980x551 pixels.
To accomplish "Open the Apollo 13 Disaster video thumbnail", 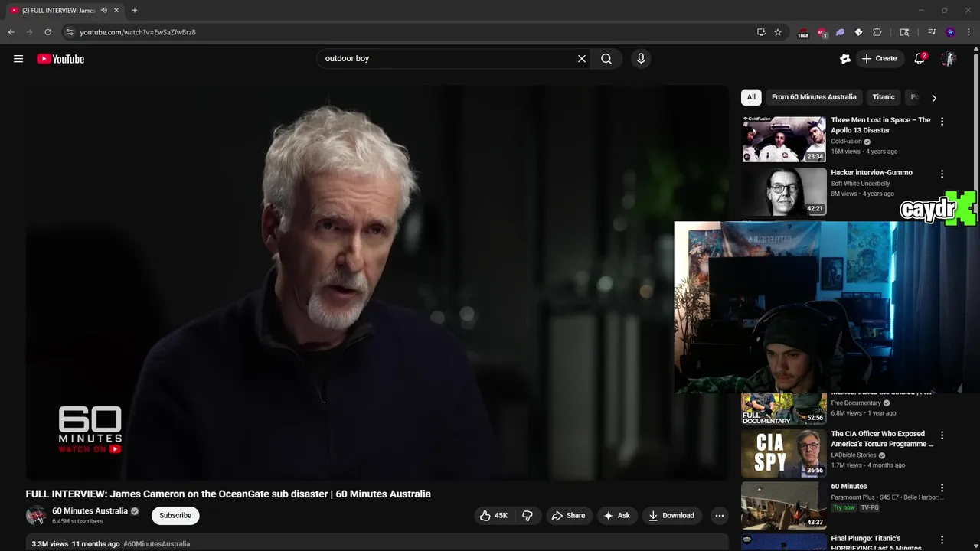I will point(784,139).
